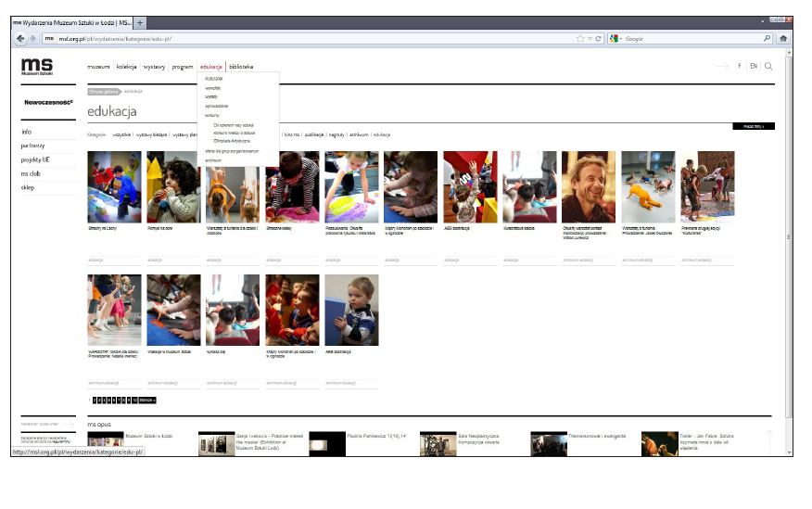Image resolution: width=812 pixels, height=509 pixels.
Task: Open the site search magnifier icon
Action: click(x=768, y=66)
